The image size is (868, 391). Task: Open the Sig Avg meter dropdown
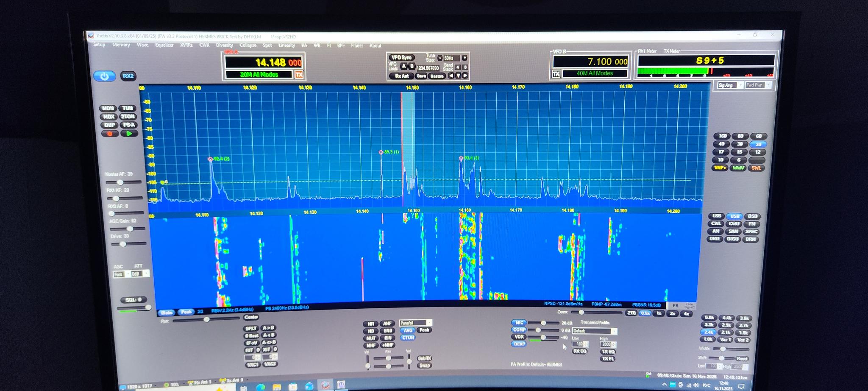click(740, 85)
